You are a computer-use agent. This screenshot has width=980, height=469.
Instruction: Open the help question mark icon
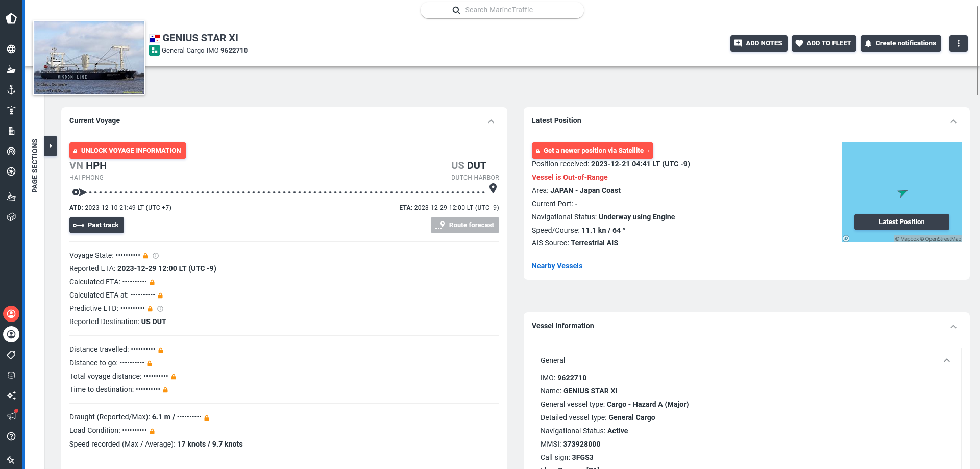[x=11, y=436]
